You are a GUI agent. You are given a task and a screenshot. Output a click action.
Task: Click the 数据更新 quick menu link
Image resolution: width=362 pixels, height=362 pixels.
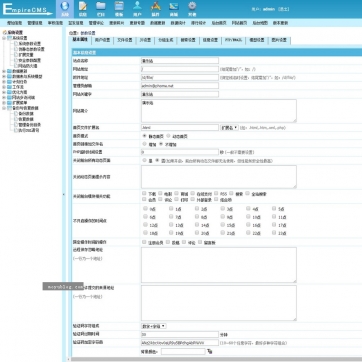[x=157, y=23]
